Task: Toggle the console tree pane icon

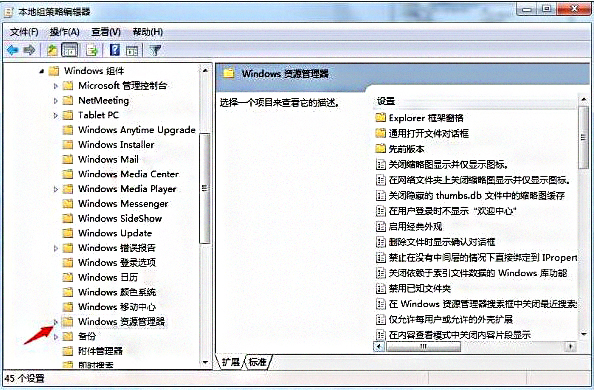Action: [x=70, y=50]
